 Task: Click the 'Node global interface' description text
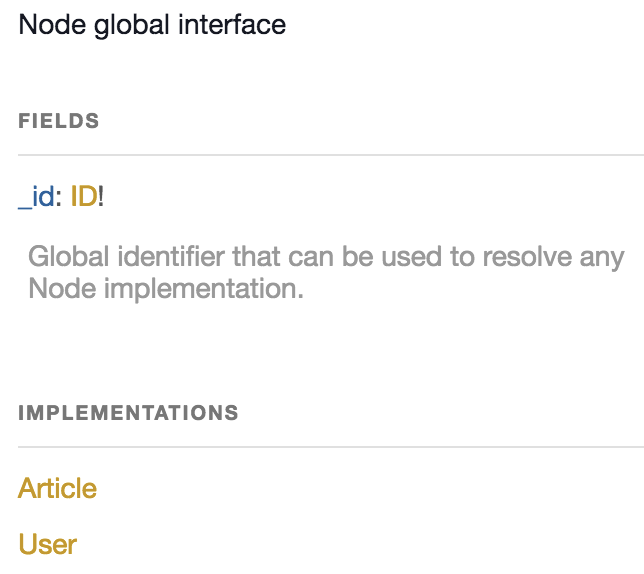coord(152,25)
